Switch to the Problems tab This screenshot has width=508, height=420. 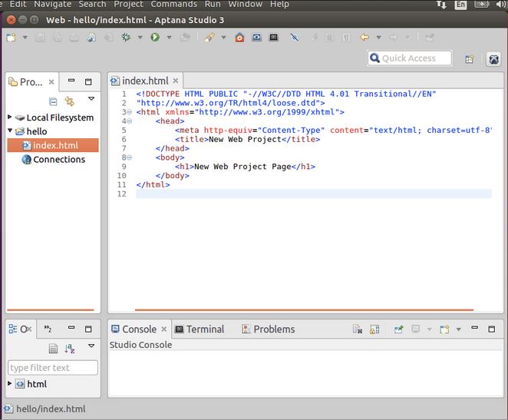click(x=269, y=329)
